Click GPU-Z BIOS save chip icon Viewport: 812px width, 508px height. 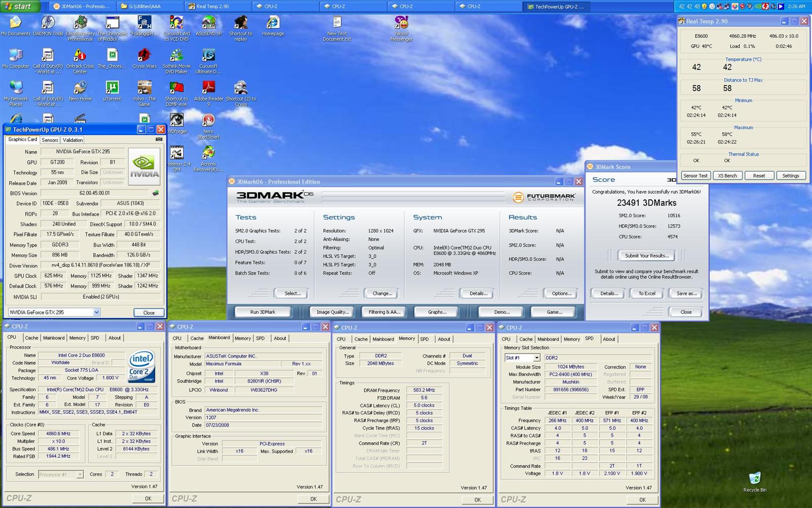[155, 193]
